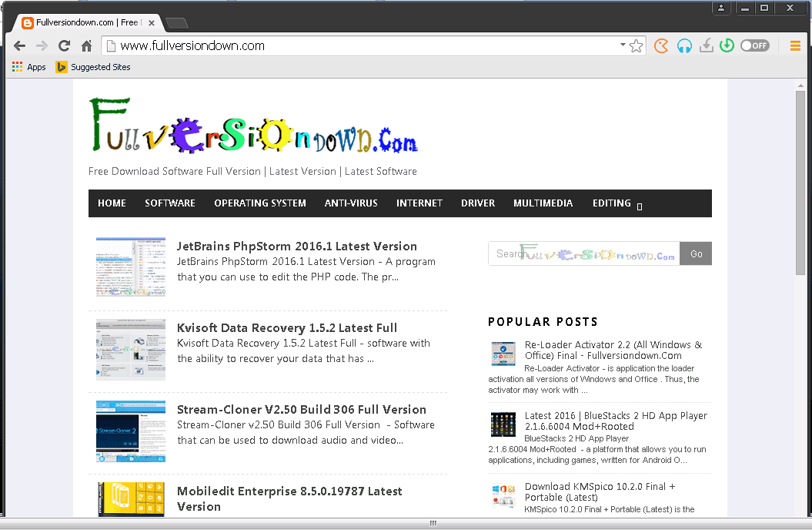The height and width of the screenshot is (530, 812).
Task: Click the vertical scrollbar thumb
Action: [x=800, y=183]
